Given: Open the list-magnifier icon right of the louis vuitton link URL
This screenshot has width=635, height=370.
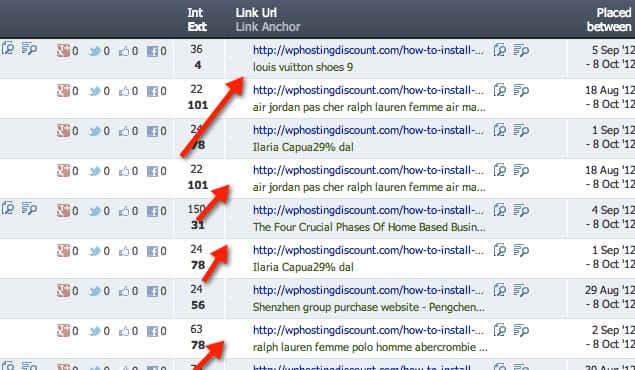Looking at the screenshot, I should pyautogui.click(x=521, y=50).
